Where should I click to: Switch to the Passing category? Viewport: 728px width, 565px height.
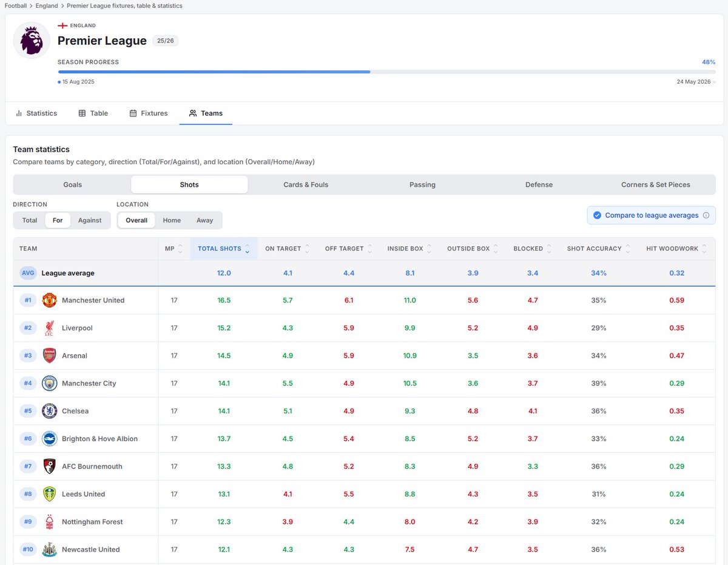422,185
